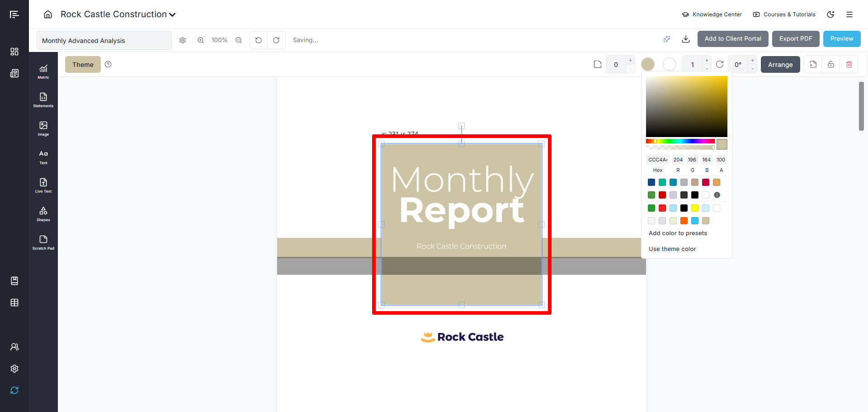Zoom in on the canvas
868x412 pixels.
(201, 40)
